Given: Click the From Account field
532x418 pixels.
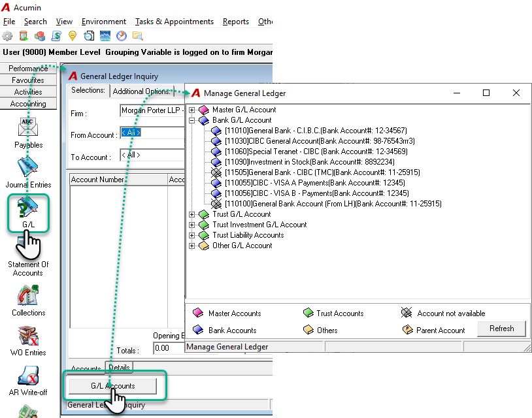Looking at the screenshot, I should (x=153, y=133).
